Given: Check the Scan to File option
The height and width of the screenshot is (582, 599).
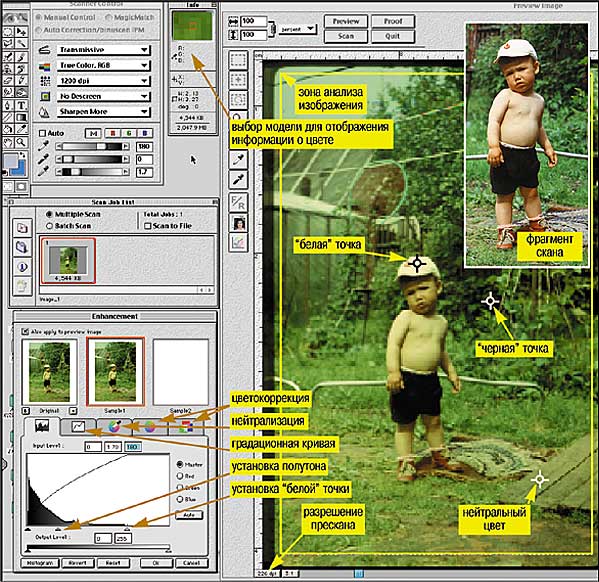Looking at the screenshot, I should [x=147, y=226].
